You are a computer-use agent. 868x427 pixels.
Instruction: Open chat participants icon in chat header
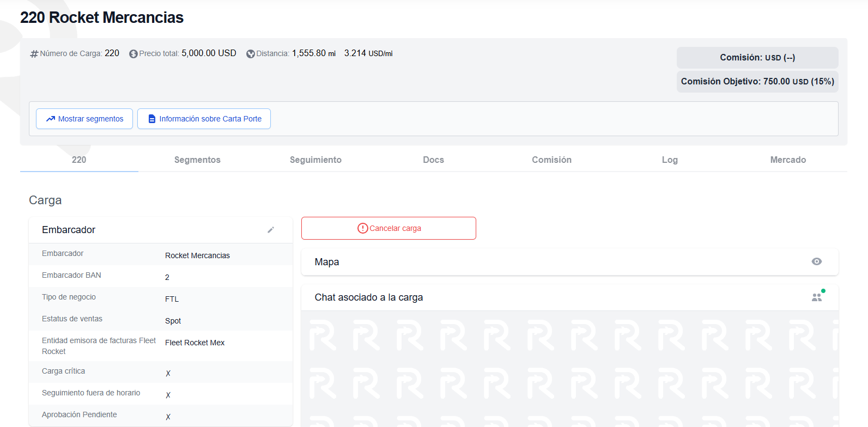[817, 297]
